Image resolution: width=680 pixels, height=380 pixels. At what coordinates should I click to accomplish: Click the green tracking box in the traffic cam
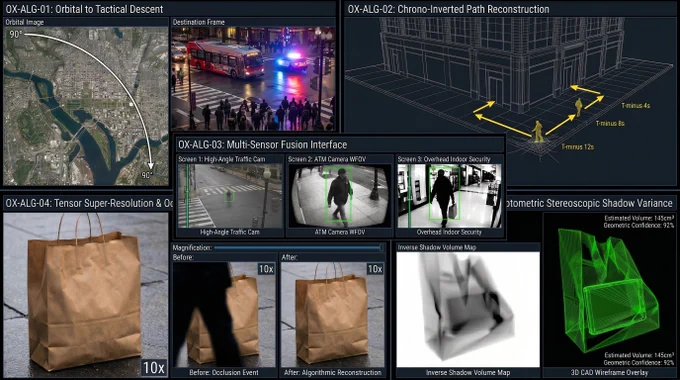point(229,197)
